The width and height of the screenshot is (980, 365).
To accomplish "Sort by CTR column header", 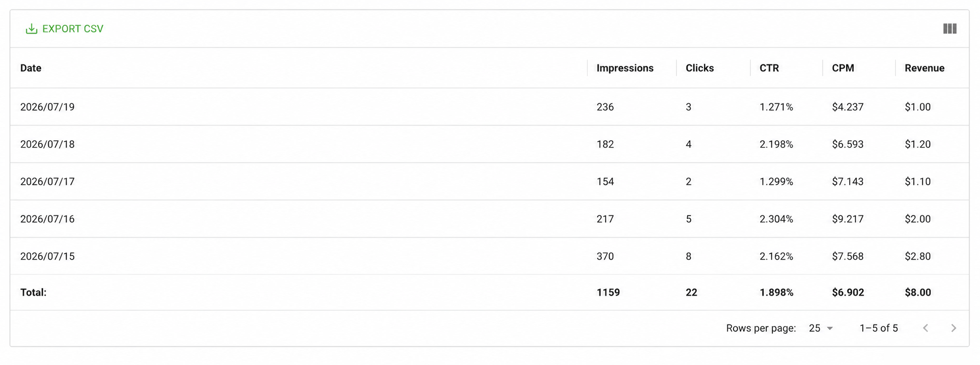I will 769,68.
